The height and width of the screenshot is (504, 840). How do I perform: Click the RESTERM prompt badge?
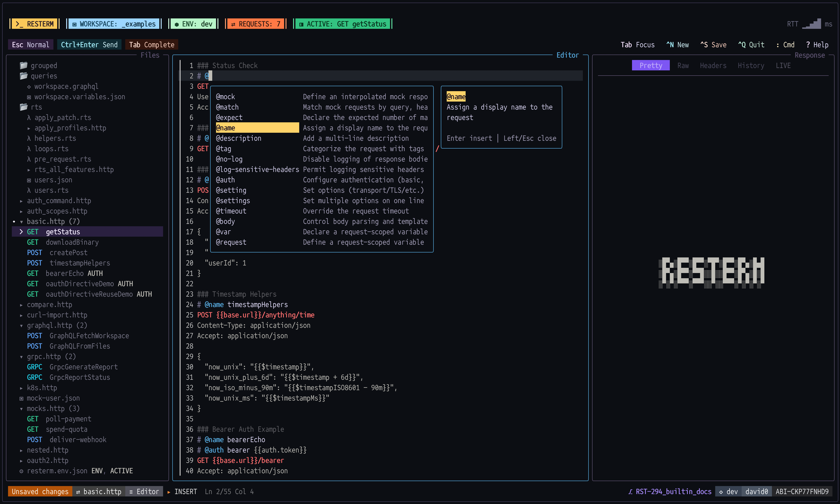35,24
